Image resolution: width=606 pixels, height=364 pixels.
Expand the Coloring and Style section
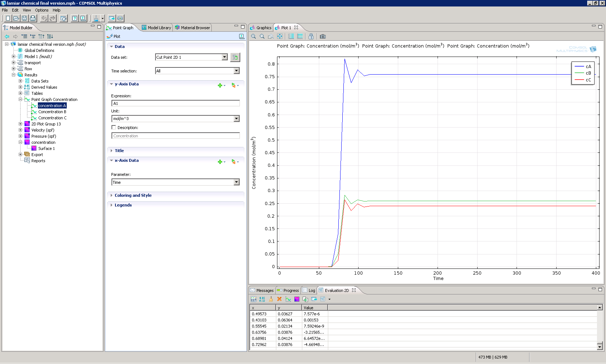tap(133, 195)
